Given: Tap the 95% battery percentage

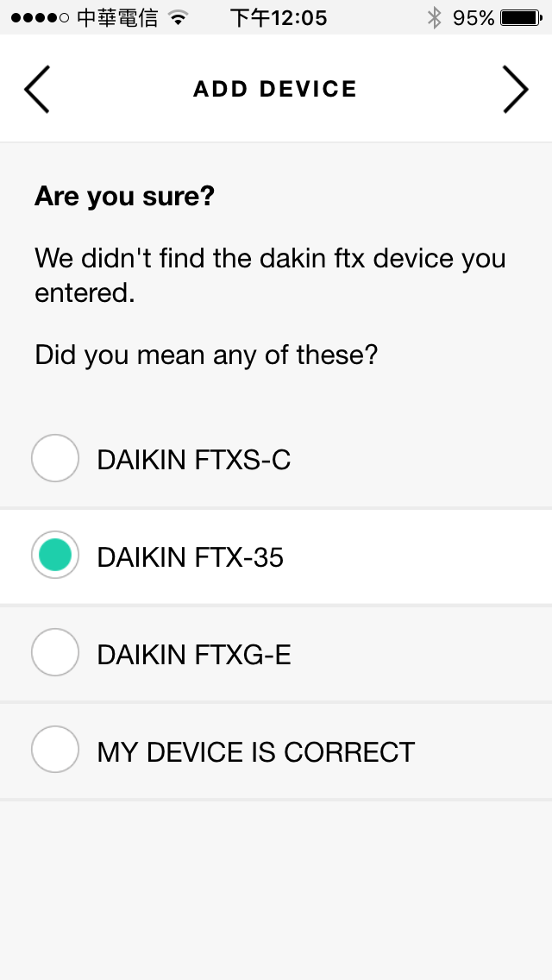Looking at the screenshot, I should pyautogui.click(x=474, y=17).
